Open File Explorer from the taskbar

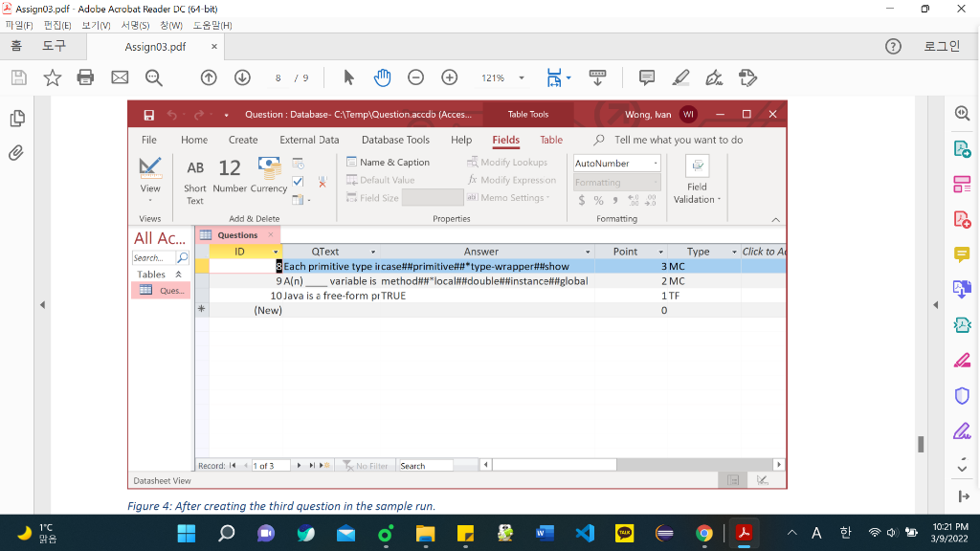pos(425,533)
